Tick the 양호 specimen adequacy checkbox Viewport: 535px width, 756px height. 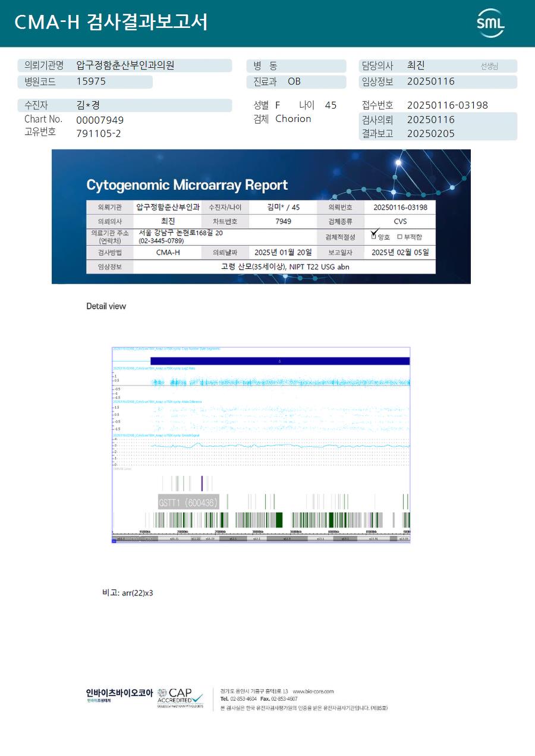pos(374,237)
